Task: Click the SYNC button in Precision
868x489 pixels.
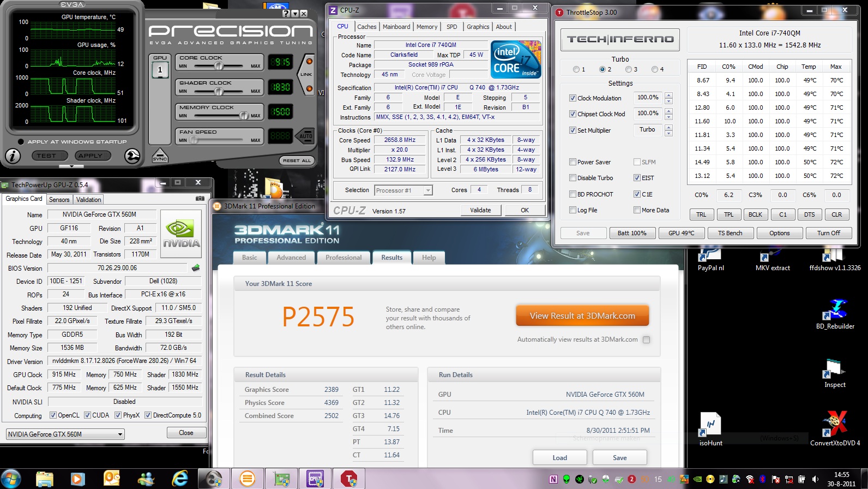Action: tap(160, 156)
